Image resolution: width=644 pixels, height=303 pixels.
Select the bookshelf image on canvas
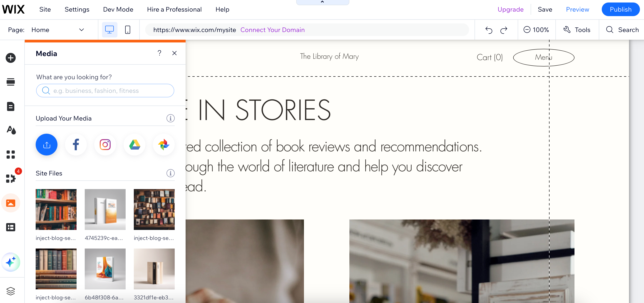(x=462, y=261)
